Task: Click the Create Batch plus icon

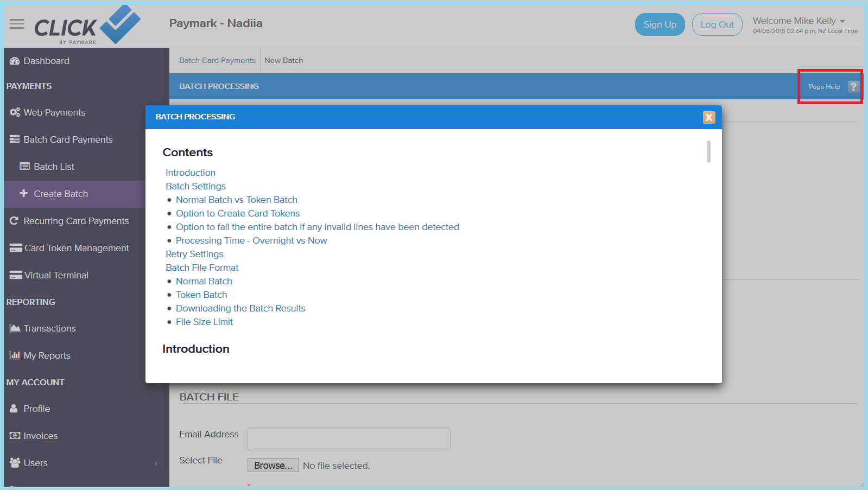Action: click(24, 193)
